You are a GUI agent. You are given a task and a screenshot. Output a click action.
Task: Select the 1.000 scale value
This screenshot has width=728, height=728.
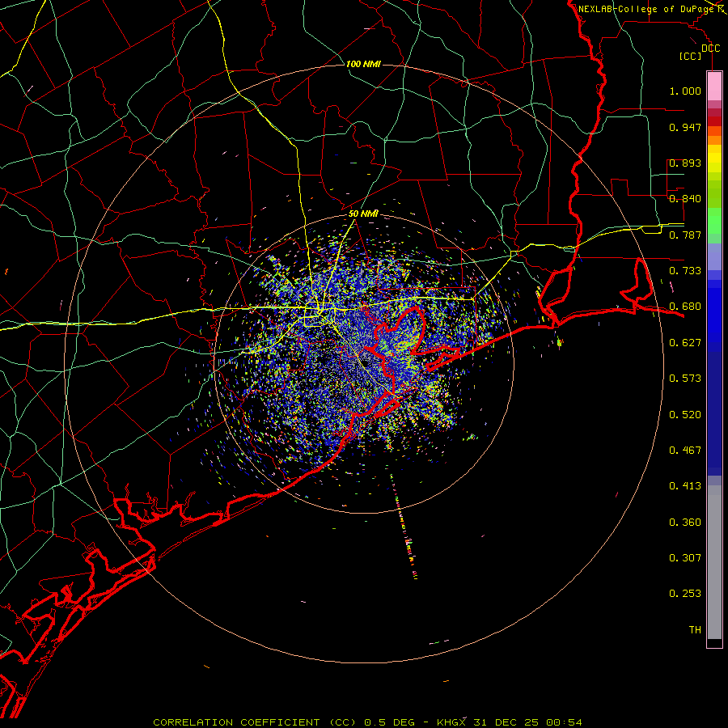click(x=685, y=91)
